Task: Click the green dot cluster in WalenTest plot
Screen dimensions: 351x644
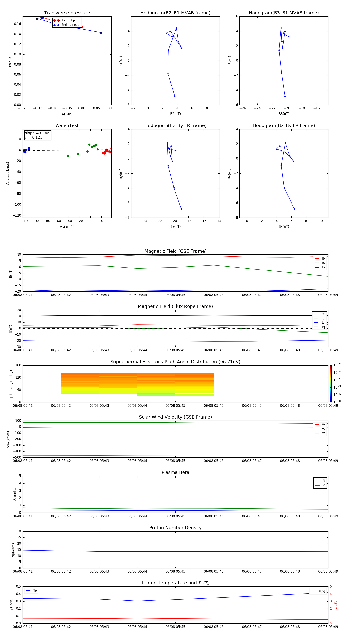Action: coord(94,146)
